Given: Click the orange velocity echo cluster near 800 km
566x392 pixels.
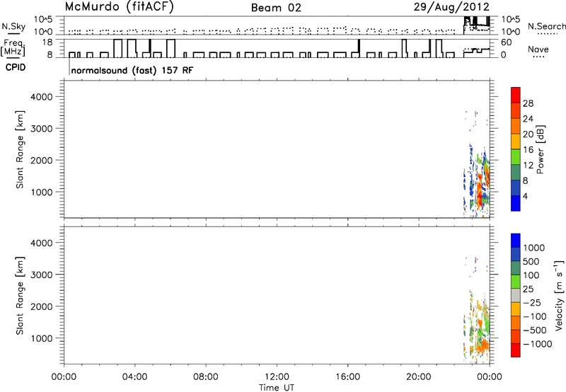Looking at the screenshot, I should [x=482, y=347].
